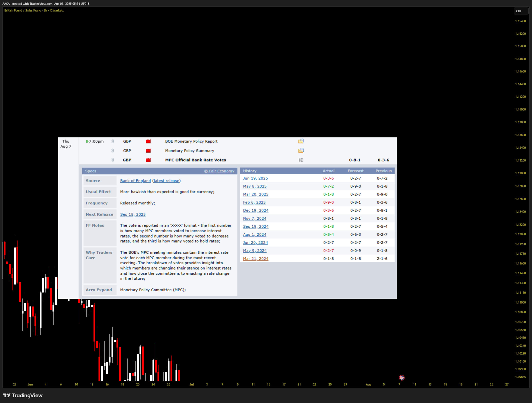The width and height of the screenshot is (532, 403).
Task: Click MPC Official Bank Rate Votes title
Action: click(195, 160)
